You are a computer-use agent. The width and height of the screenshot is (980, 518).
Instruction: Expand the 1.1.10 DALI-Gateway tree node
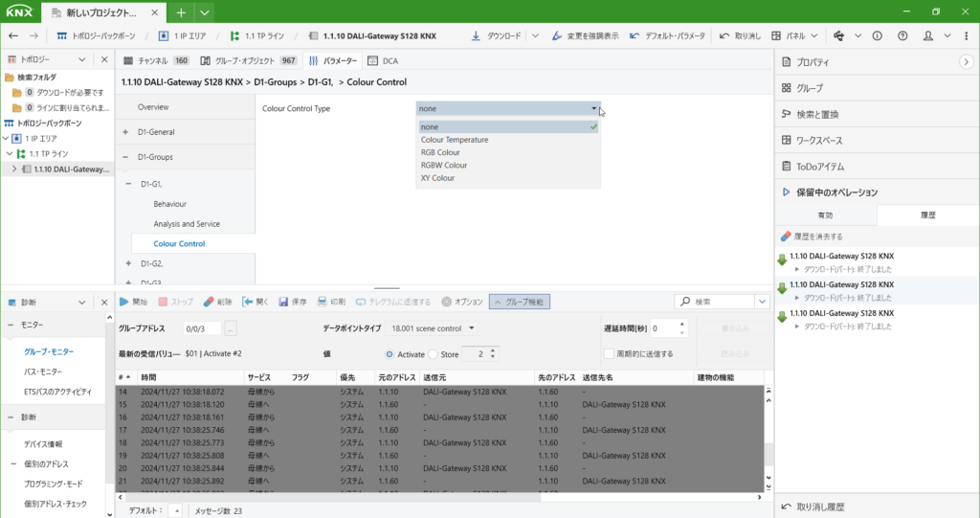pyautogui.click(x=14, y=169)
